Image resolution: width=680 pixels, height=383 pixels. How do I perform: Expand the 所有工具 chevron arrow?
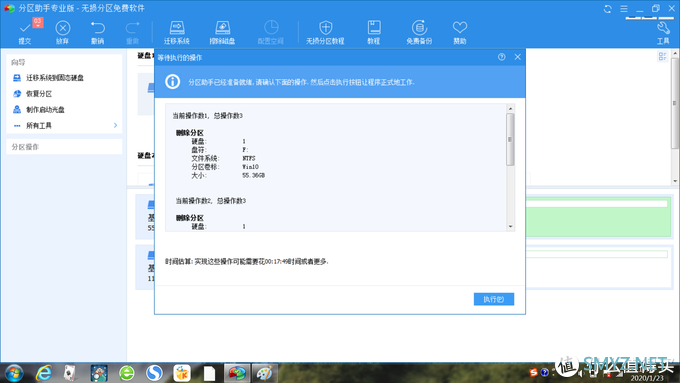pyautogui.click(x=115, y=125)
